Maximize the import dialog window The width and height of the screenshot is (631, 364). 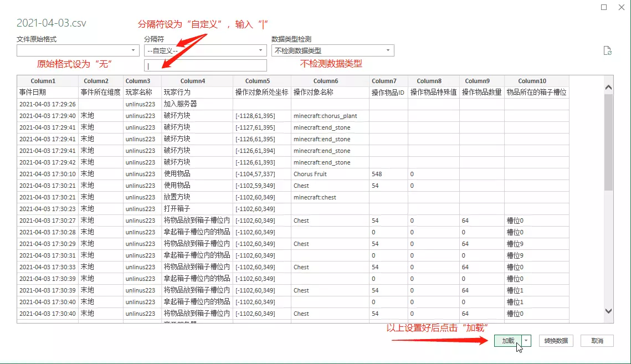604,7
